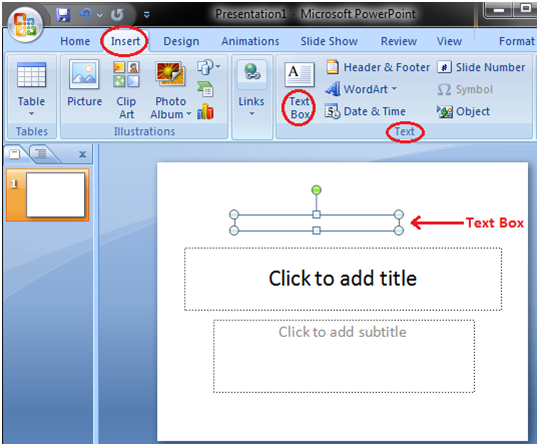This screenshot has height=446, width=539.
Task: Open the Animations tab
Action: coord(250,41)
